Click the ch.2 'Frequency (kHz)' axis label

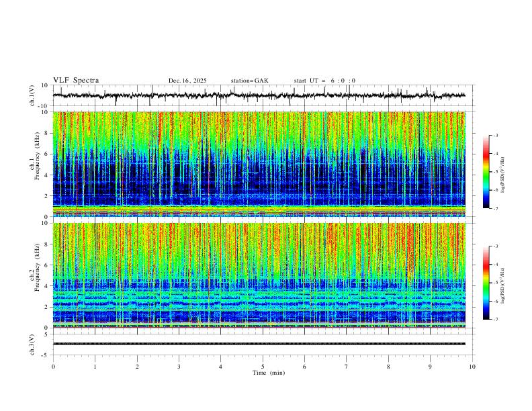coord(37,267)
